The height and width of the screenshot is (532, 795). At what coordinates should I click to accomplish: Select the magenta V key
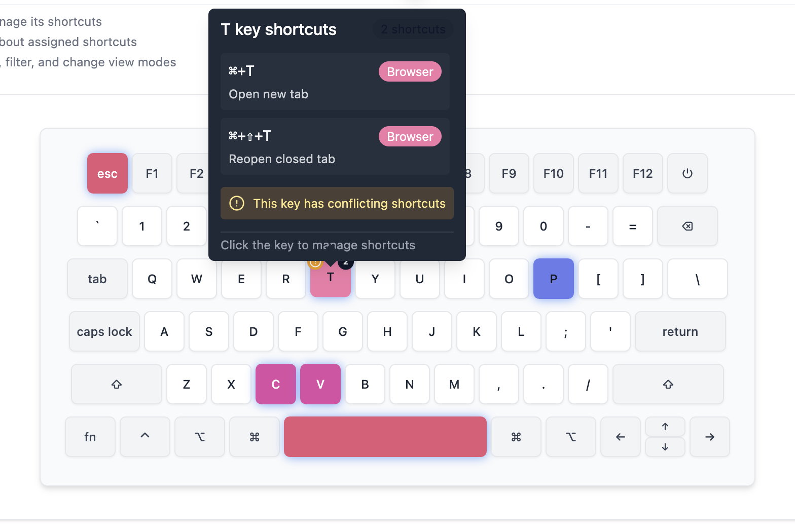[320, 385]
